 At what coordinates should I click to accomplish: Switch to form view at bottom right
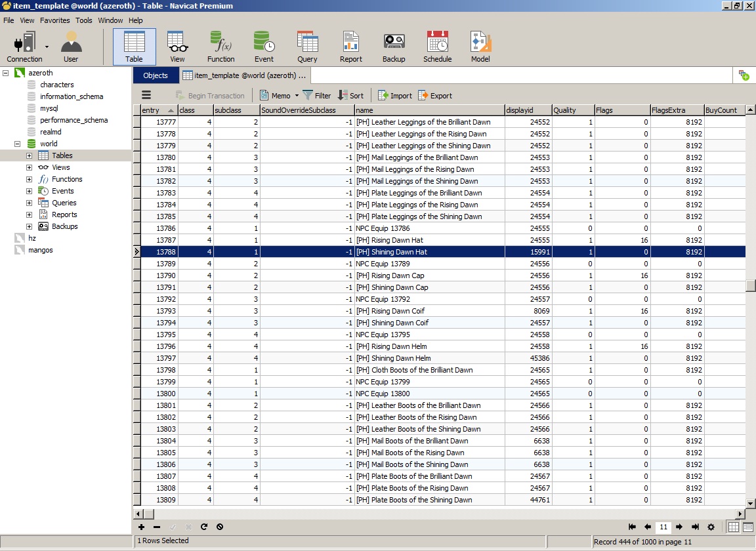[748, 527]
